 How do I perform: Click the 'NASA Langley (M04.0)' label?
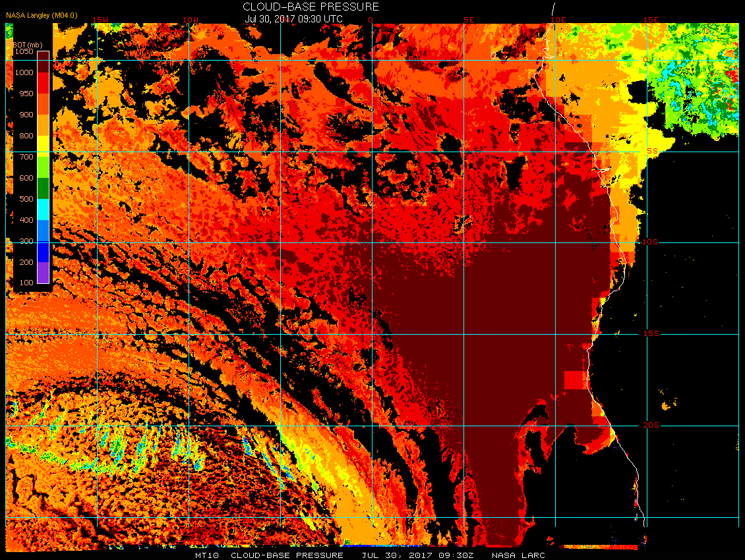42,15
